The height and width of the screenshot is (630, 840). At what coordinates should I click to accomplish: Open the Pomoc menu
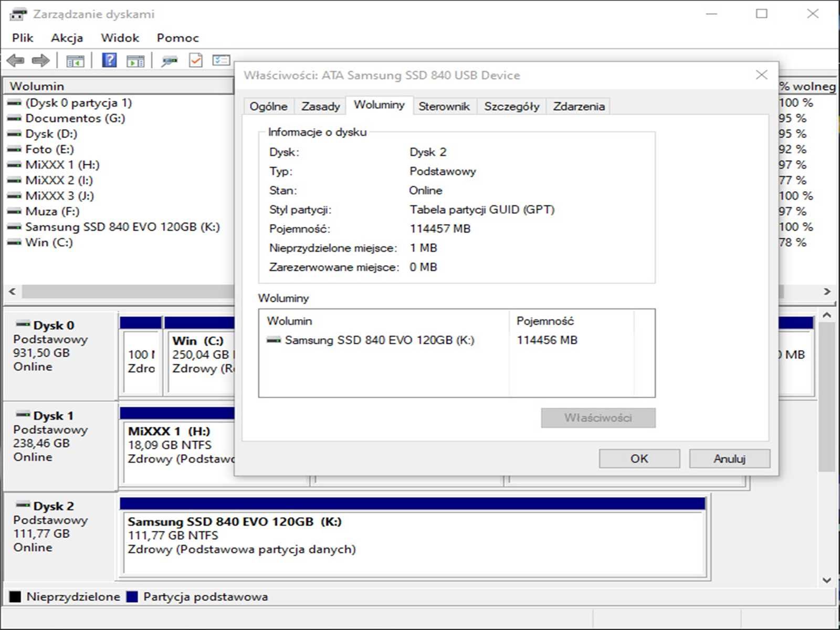[178, 38]
